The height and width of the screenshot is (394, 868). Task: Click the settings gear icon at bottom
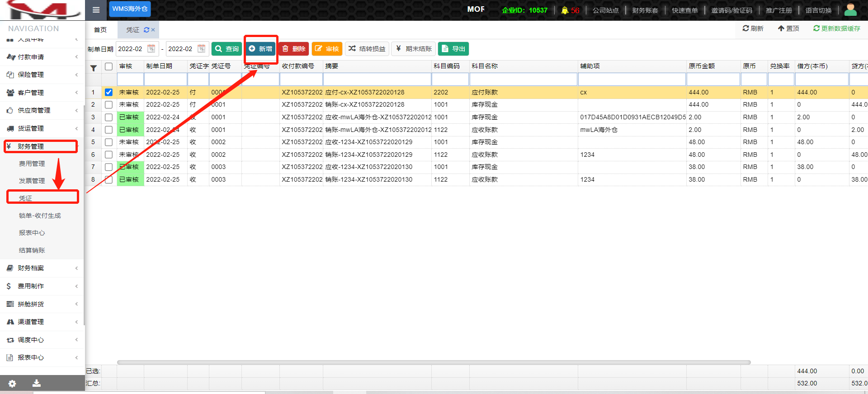12,384
